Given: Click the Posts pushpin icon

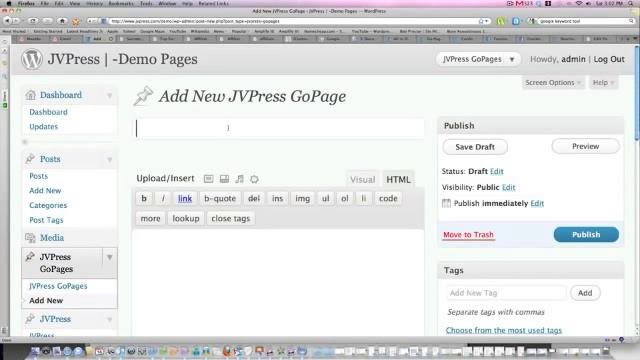Looking at the screenshot, I should pyautogui.click(x=30, y=159).
